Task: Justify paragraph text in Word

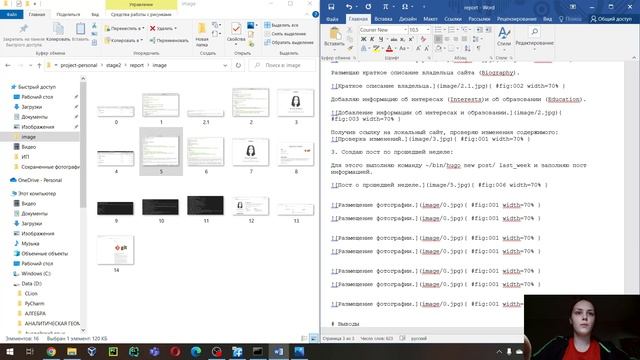Action: pos(464,39)
